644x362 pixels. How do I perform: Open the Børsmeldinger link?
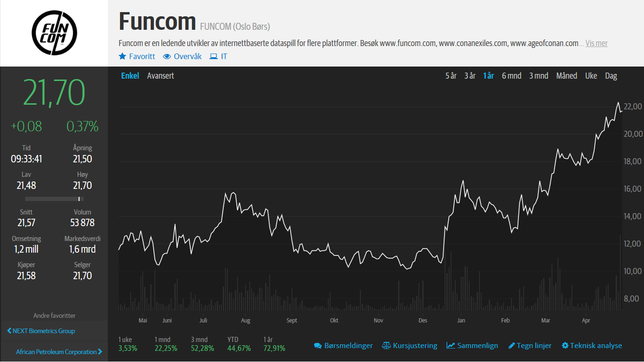point(348,346)
